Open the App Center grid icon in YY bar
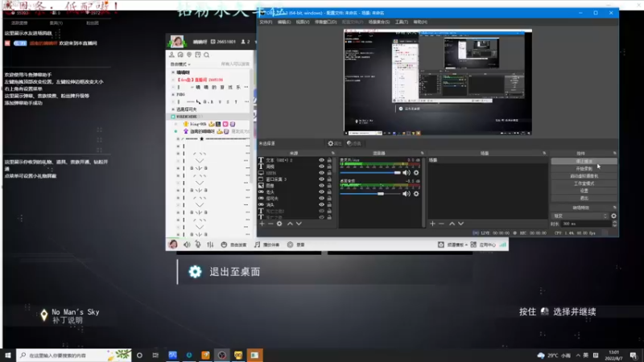This screenshot has height=362, width=644. click(473, 245)
